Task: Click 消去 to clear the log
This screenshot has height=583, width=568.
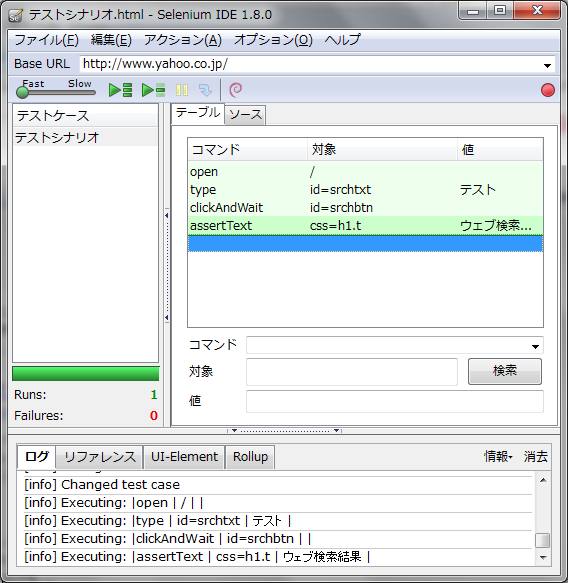Action: (536, 457)
